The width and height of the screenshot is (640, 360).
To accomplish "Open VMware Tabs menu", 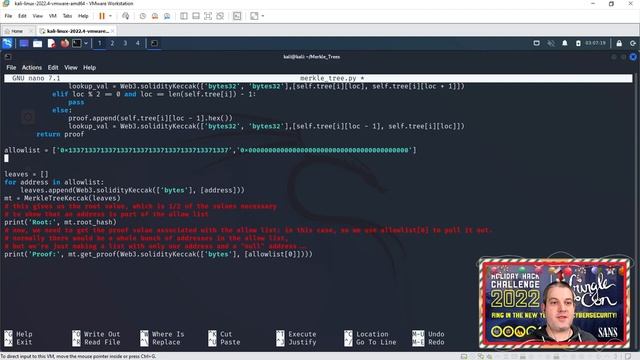I will click(x=67, y=16).
